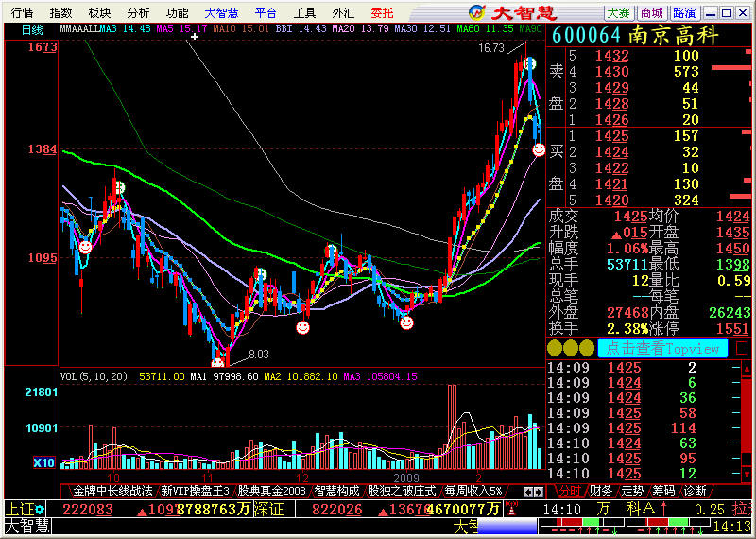The width and height of the screenshot is (756, 539).
Task: Click the 买盘 level 5 volume 324
Action: (686, 200)
